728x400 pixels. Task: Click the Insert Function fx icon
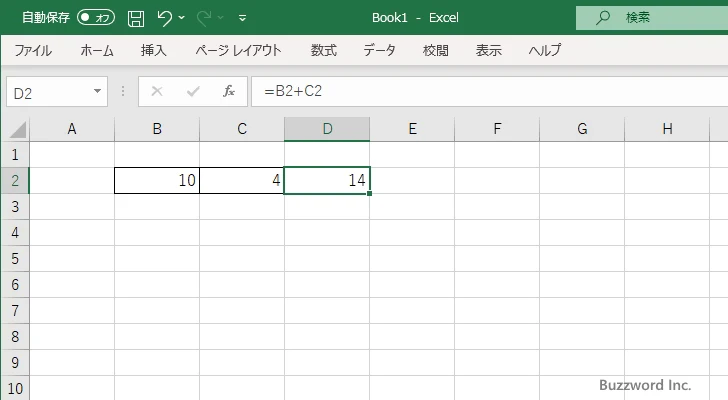point(229,91)
